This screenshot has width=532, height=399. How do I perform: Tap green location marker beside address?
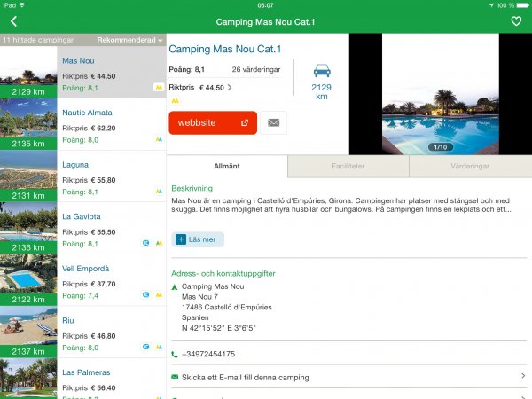tap(175, 287)
